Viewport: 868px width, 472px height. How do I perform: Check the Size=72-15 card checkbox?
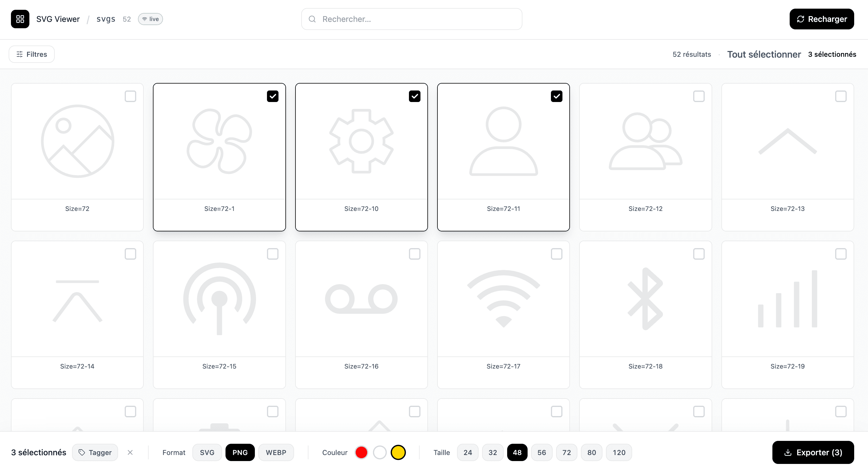click(273, 254)
